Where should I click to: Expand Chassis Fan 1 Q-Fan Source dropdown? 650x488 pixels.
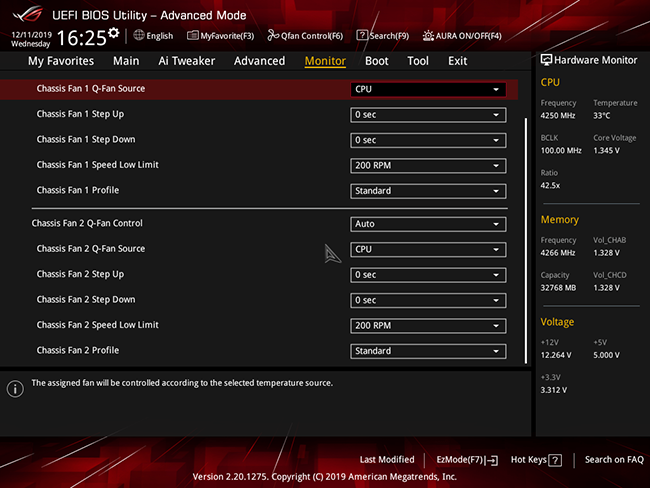click(428, 90)
